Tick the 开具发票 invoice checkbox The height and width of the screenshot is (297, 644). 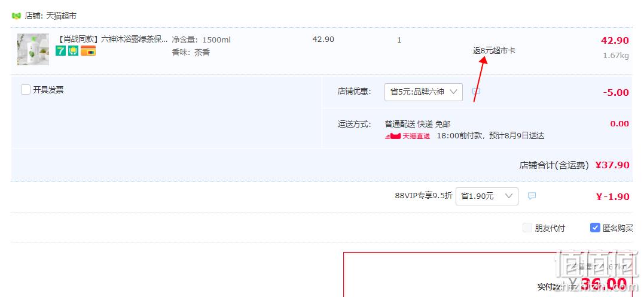tap(26, 90)
